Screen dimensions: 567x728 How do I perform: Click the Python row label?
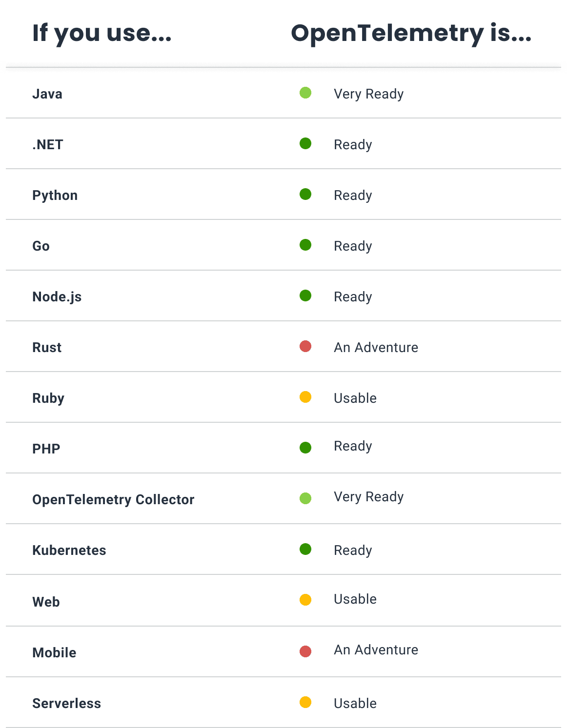(55, 196)
